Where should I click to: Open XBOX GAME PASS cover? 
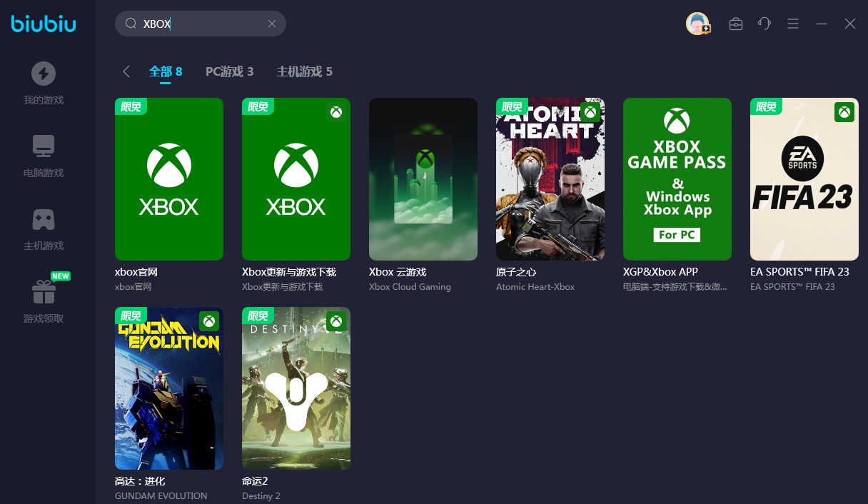677,179
